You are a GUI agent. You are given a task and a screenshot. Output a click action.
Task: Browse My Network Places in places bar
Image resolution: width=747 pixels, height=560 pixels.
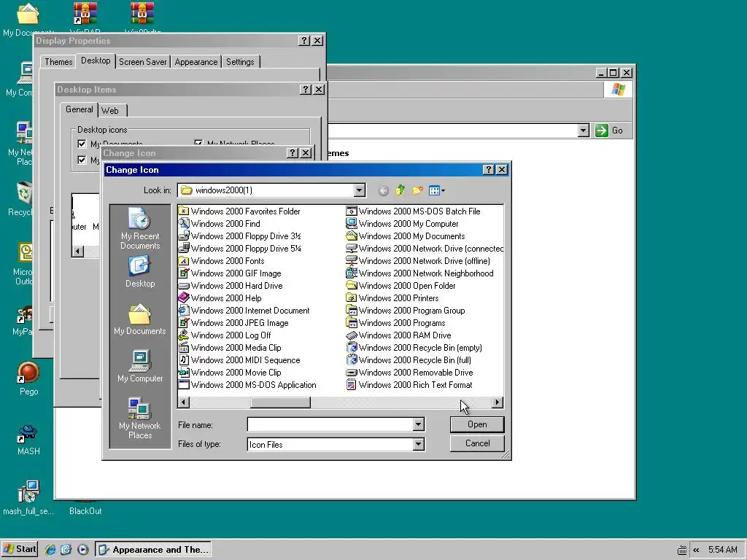point(139,418)
